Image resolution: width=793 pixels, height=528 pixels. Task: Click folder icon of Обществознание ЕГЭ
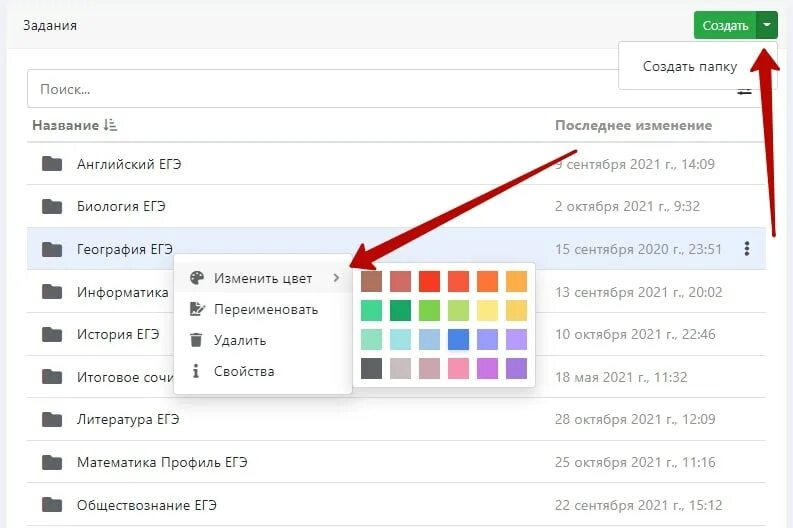pos(52,505)
